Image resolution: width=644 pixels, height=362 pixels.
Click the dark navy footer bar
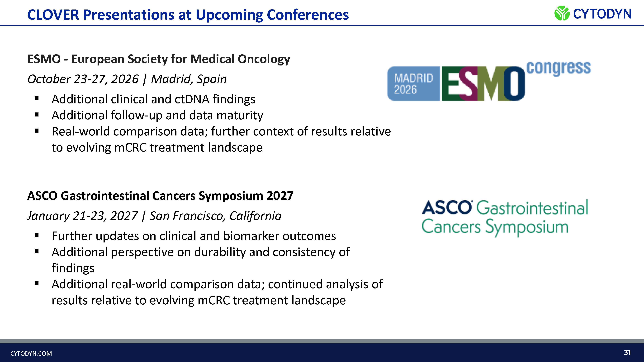322,353
